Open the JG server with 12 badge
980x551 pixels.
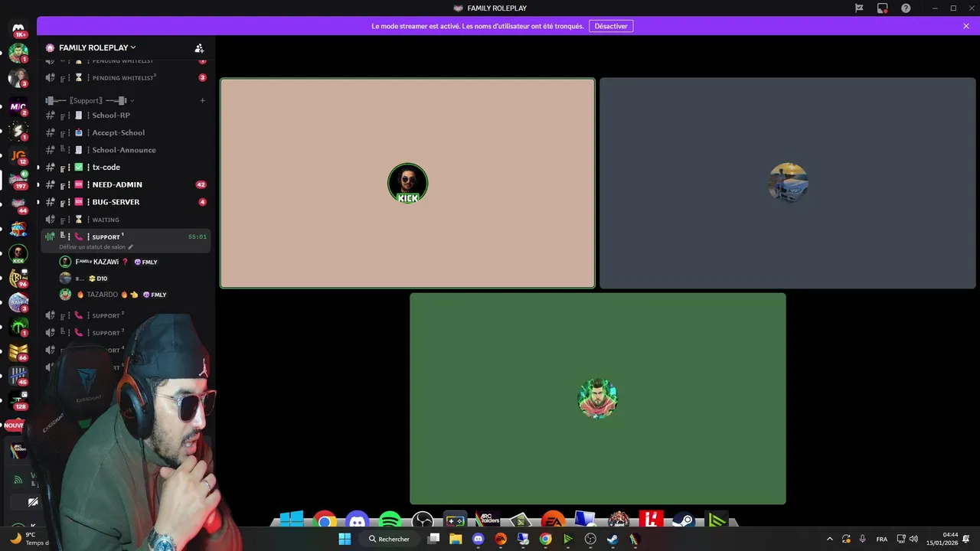click(18, 156)
